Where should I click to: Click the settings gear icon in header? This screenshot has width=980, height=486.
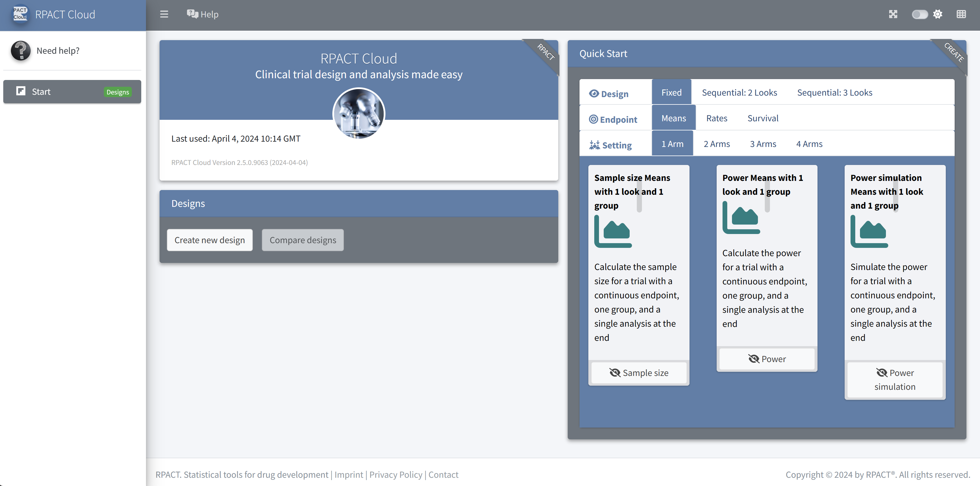click(x=938, y=14)
